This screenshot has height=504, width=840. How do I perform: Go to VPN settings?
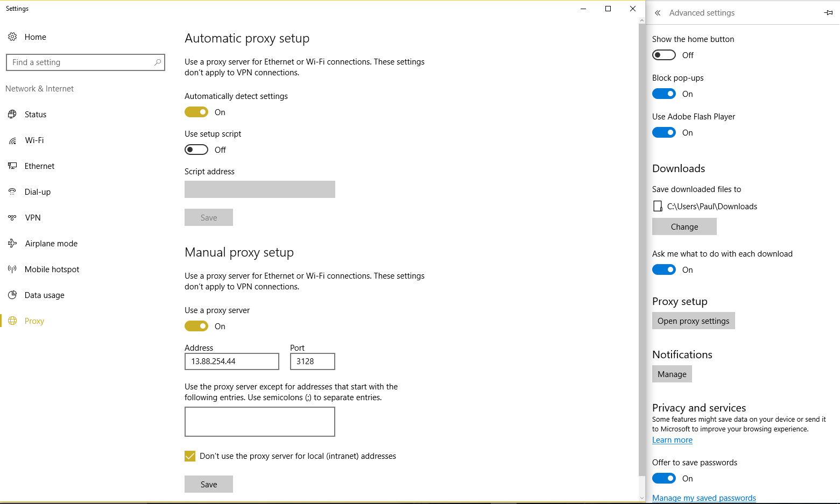33,217
